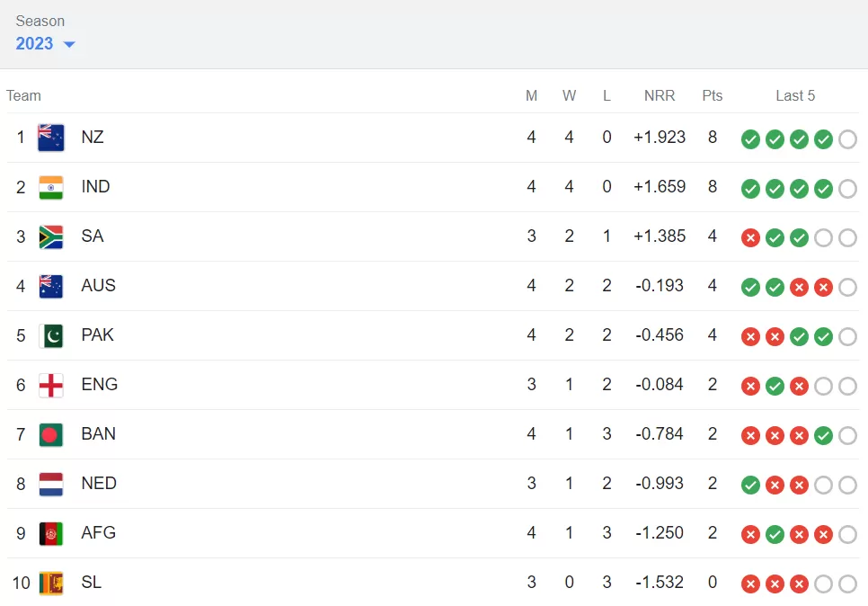
Task: Click the Team column header
Action: click(23, 95)
